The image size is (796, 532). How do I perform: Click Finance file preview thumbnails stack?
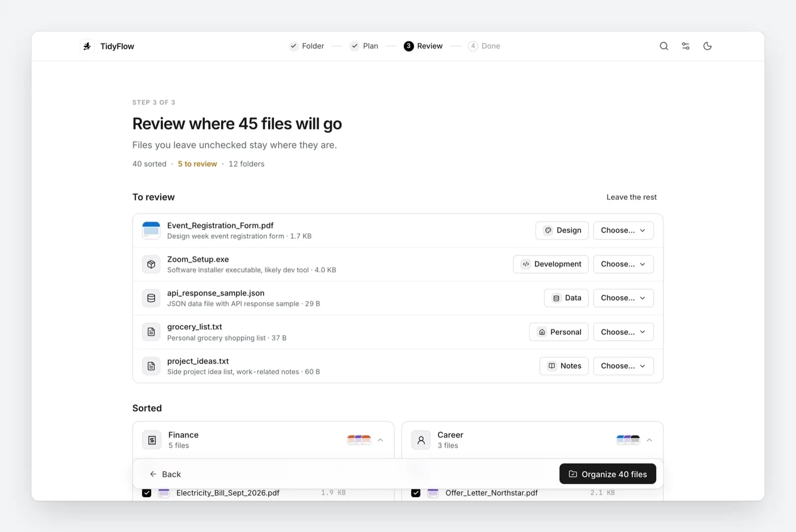tap(359, 440)
